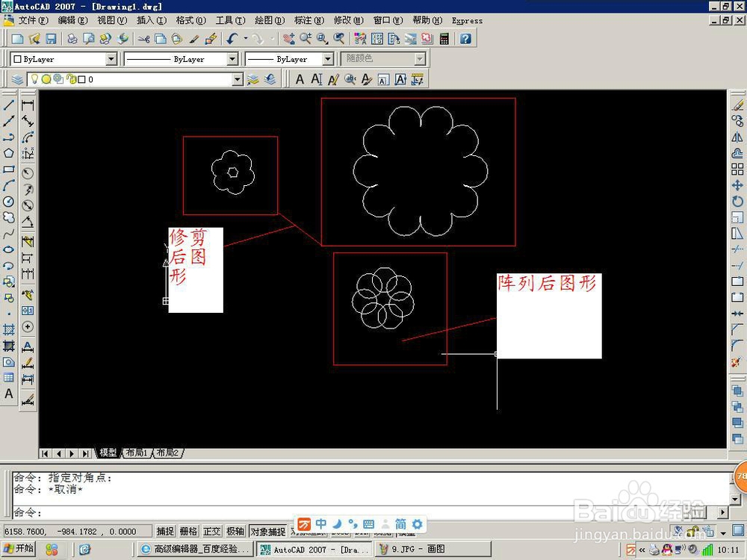Screen dimensions: 747x560
Task: Click the Match Properties brush icon
Action: (x=193, y=39)
